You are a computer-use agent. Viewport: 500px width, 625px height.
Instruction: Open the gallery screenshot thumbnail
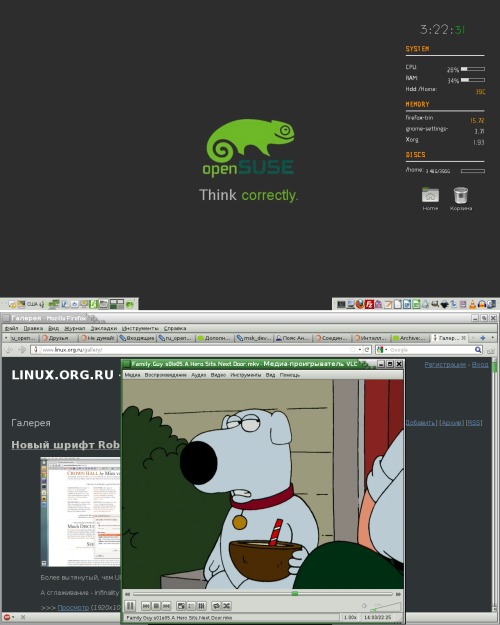coord(80,512)
